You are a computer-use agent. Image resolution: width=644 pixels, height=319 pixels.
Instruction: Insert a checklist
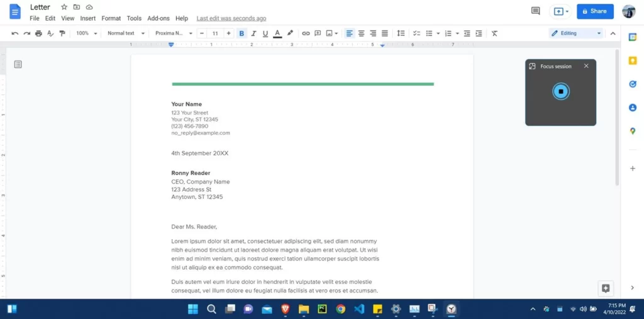[x=416, y=33]
